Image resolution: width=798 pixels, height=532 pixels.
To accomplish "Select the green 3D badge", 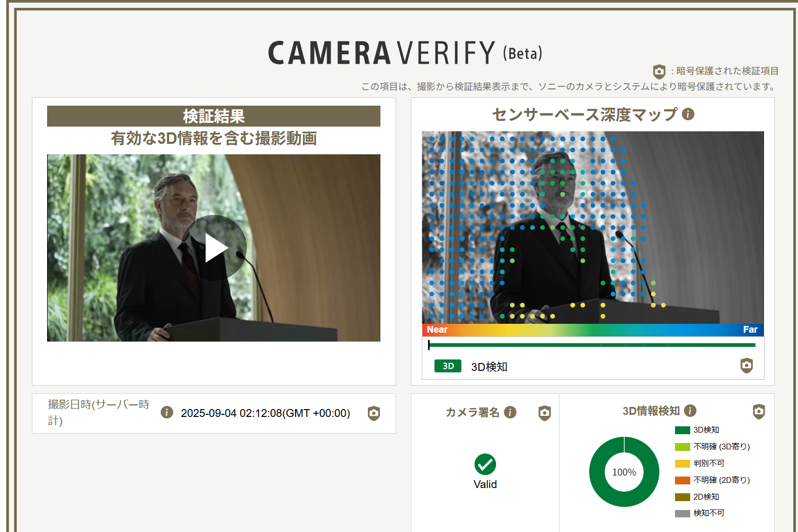I will [447, 366].
